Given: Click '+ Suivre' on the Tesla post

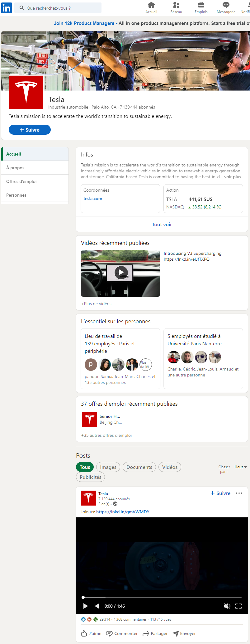Looking at the screenshot, I should (220, 493).
